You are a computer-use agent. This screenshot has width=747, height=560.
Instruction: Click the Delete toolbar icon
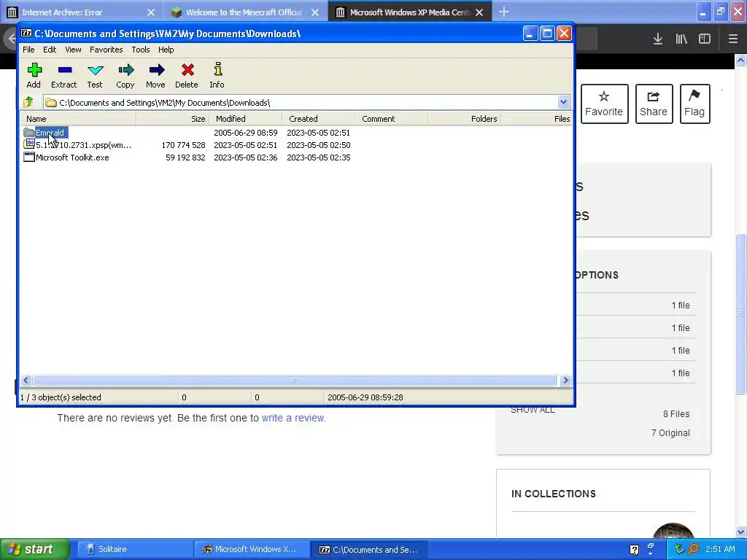[187, 75]
